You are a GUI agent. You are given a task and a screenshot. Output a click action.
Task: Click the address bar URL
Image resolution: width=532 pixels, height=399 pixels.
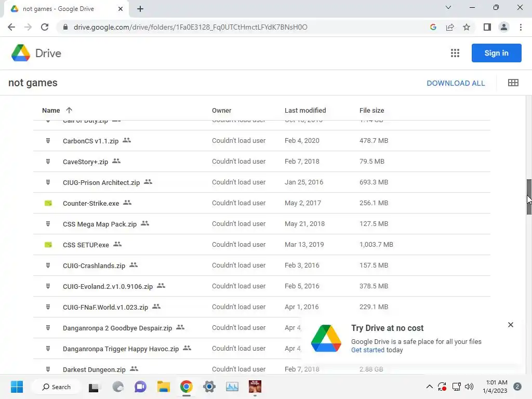click(190, 27)
